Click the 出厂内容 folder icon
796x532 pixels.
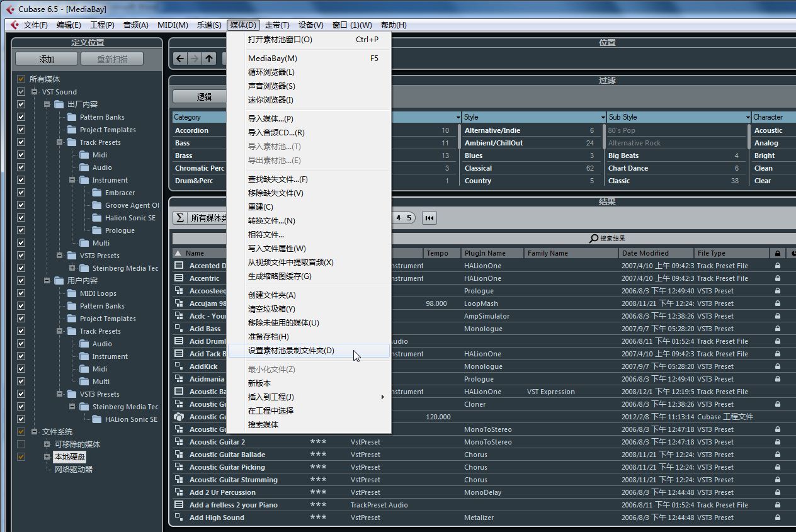coord(59,105)
